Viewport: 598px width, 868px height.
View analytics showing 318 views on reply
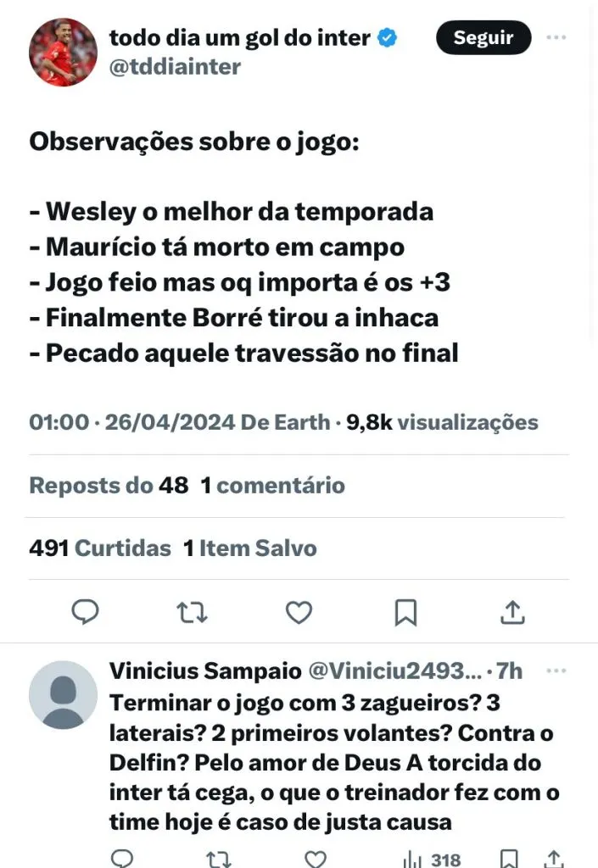coord(432,859)
